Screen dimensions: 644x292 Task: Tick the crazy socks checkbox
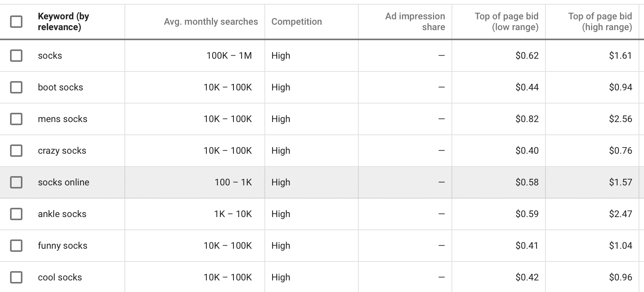coord(16,151)
